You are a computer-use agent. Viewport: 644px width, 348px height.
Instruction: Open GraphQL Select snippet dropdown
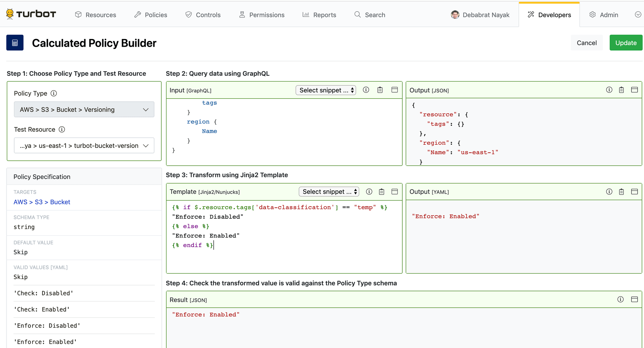coord(326,90)
